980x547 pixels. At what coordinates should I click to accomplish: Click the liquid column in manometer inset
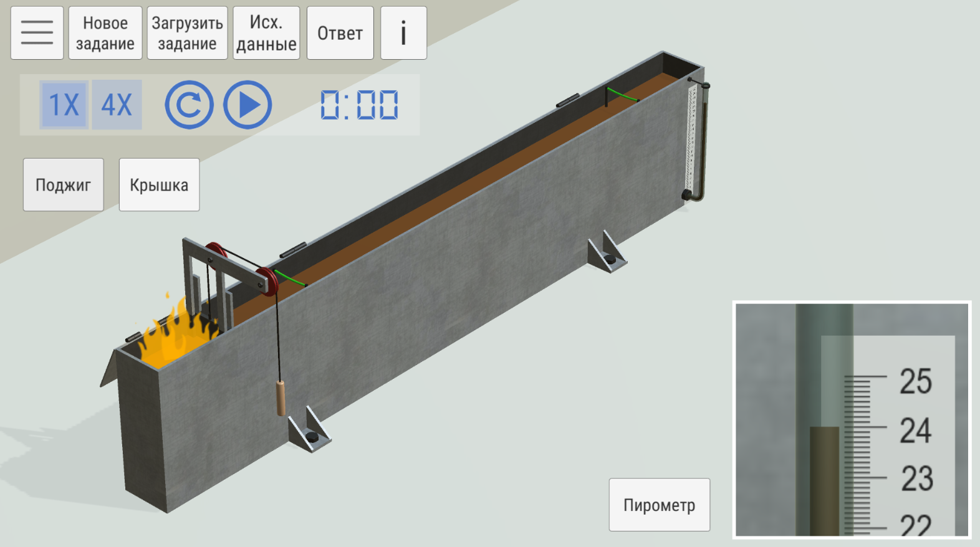[x=824, y=480]
